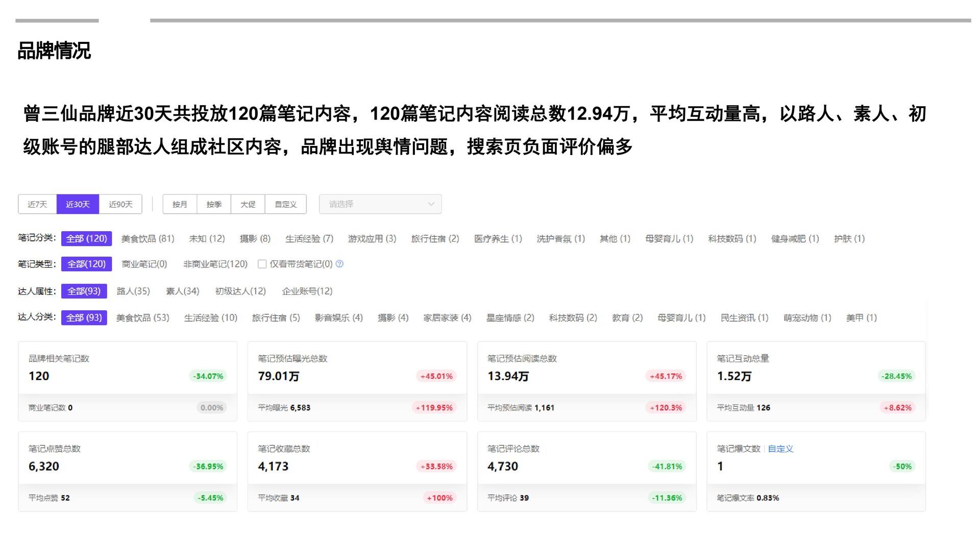Viewport: 980px width, 551px height.
Task: Select note type 非商业笔记(120)
Action: click(215, 264)
